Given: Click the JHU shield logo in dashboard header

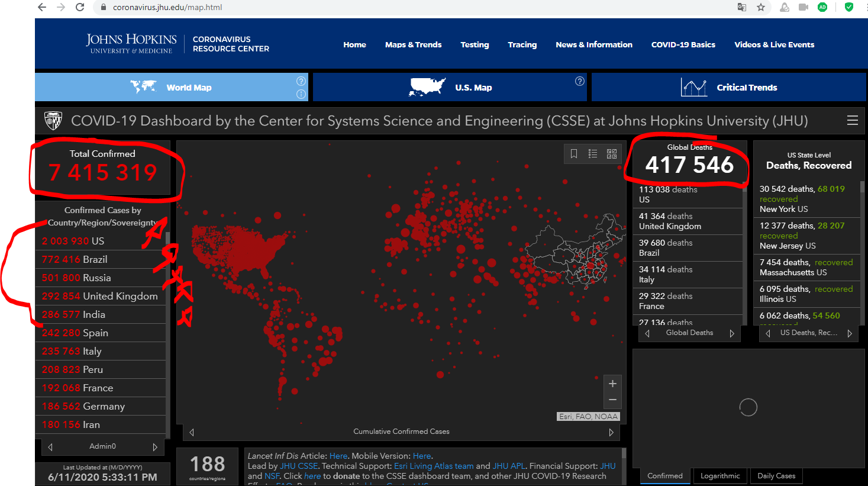Looking at the screenshot, I should click(53, 121).
